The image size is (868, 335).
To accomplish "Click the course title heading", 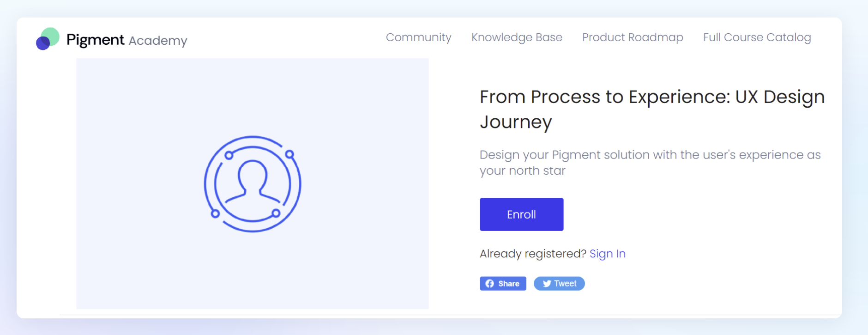I will pos(652,110).
